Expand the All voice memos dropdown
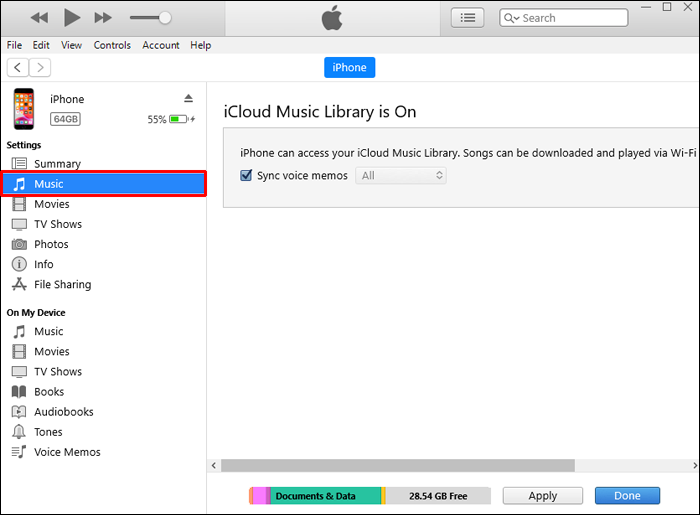The height and width of the screenshot is (515, 700). [x=401, y=176]
